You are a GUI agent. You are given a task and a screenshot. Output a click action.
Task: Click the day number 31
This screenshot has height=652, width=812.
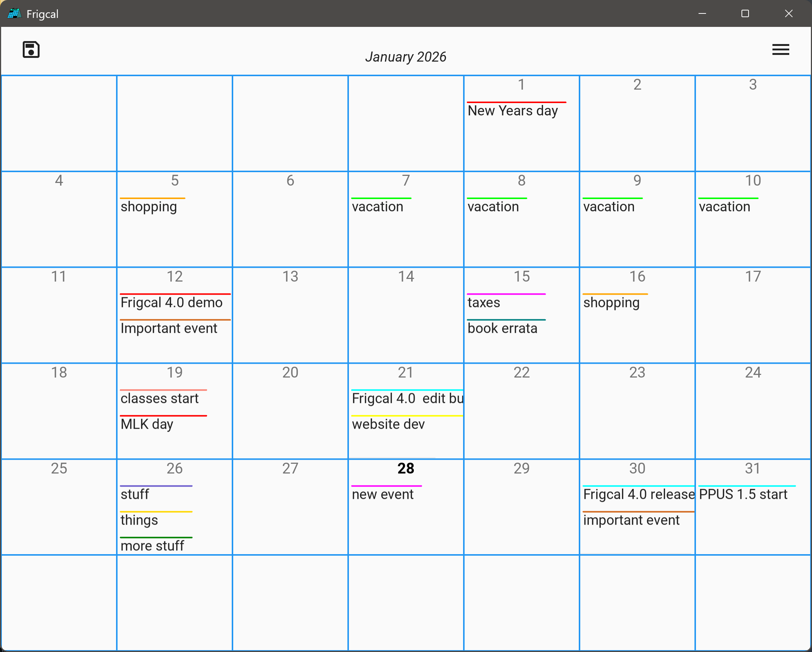(x=753, y=468)
